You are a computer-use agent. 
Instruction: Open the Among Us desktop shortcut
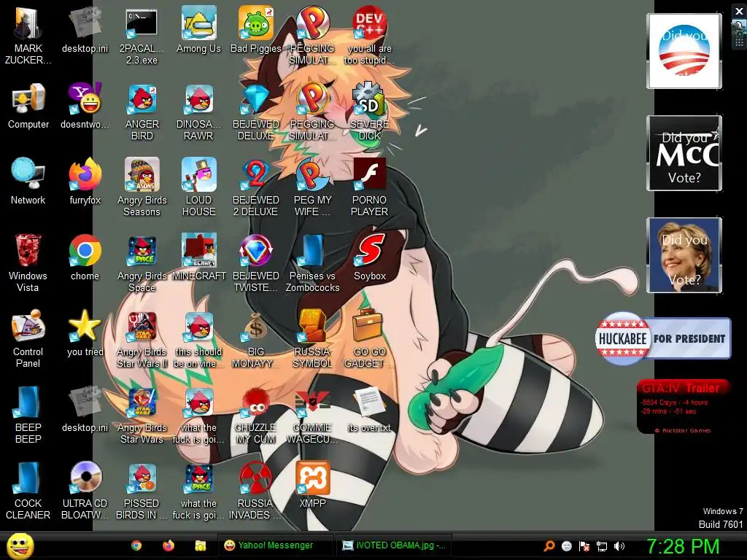coord(198,30)
